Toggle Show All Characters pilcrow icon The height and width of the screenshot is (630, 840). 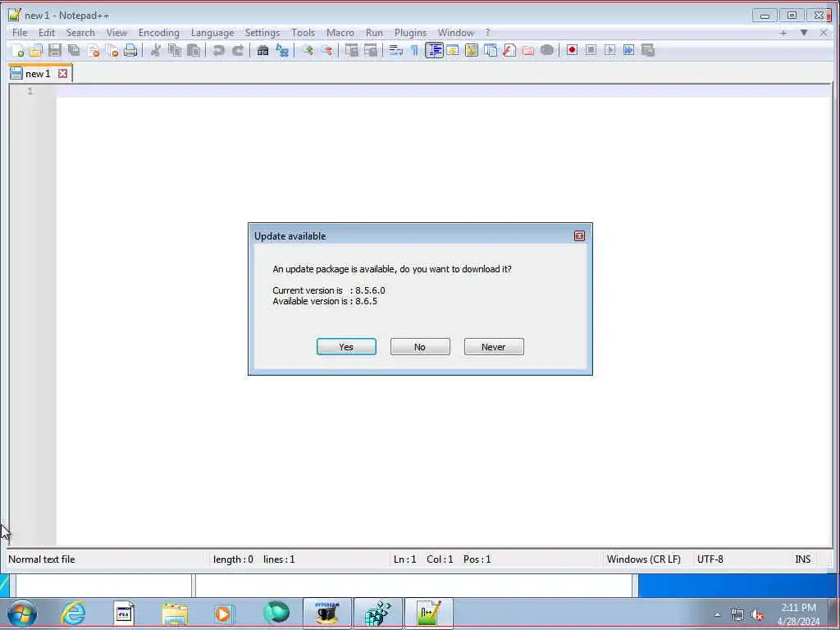[x=414, y=50]
